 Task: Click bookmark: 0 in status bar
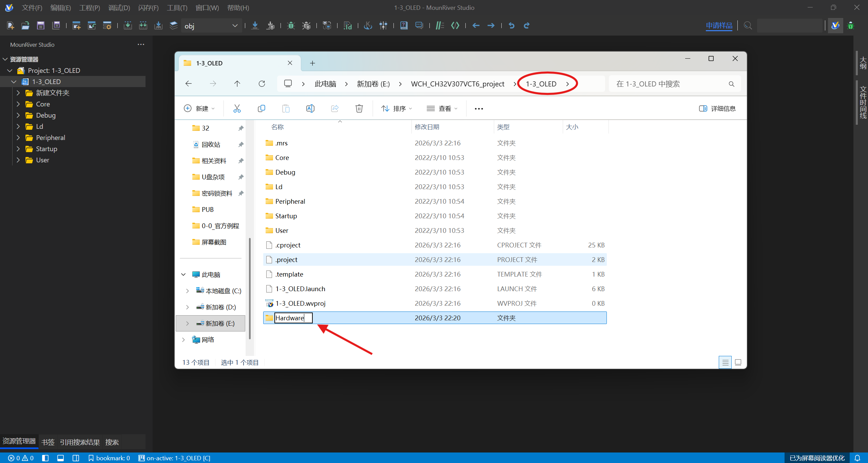[109, 458]
